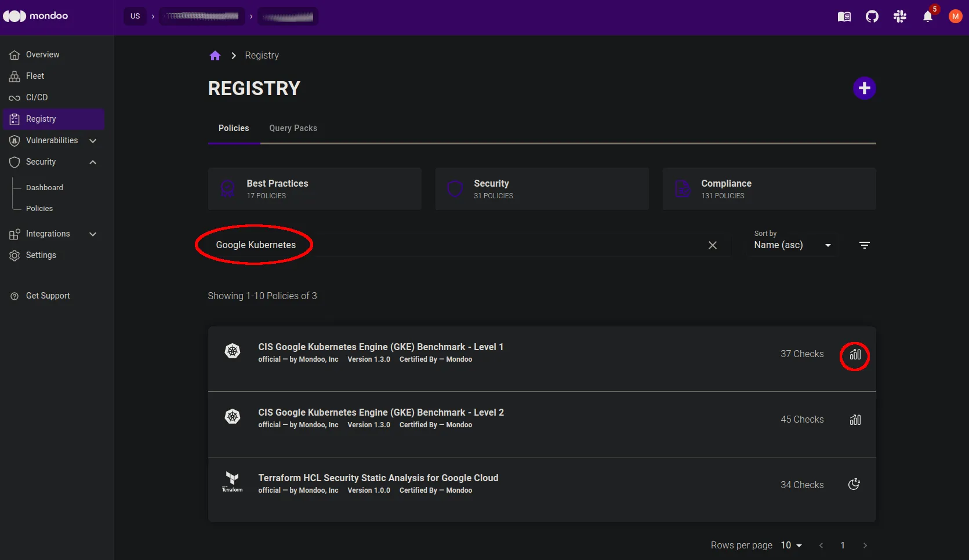Filter by Best Practices category card
This screenshot has height=560, width=969.
pos(314,189)
